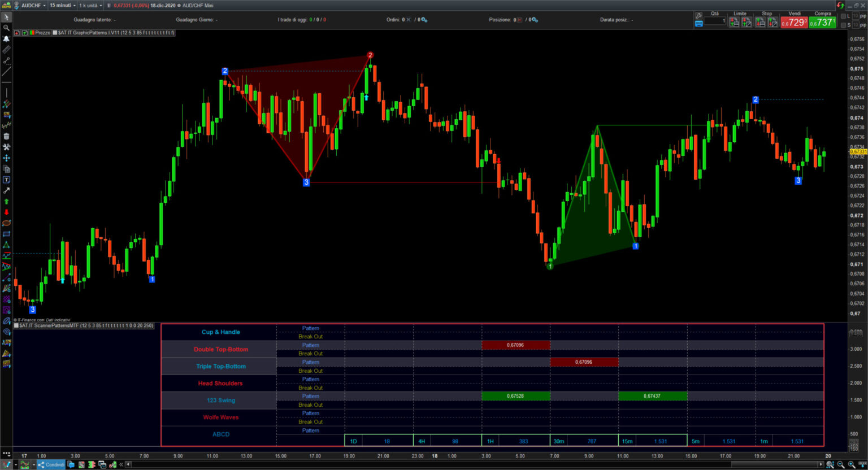
Task: Click the red Vendi sell price button
Action: (x=793, y=23)
